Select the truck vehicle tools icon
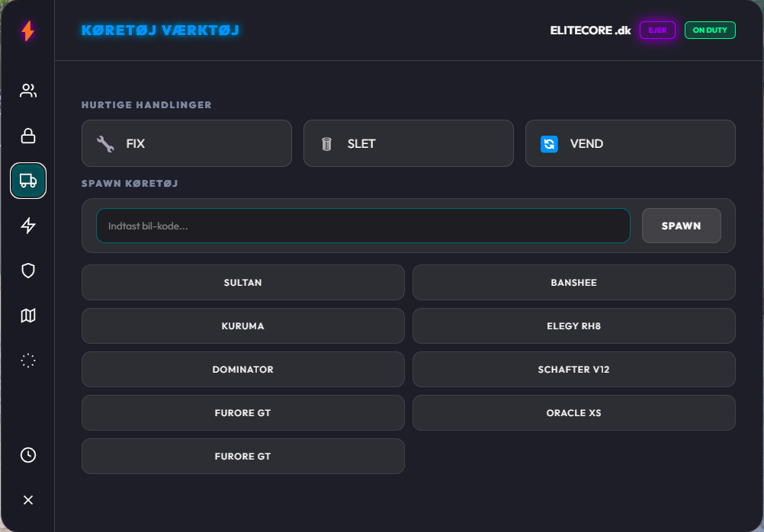The width and height of the screenshot is (764, 532). click(27, 181)
